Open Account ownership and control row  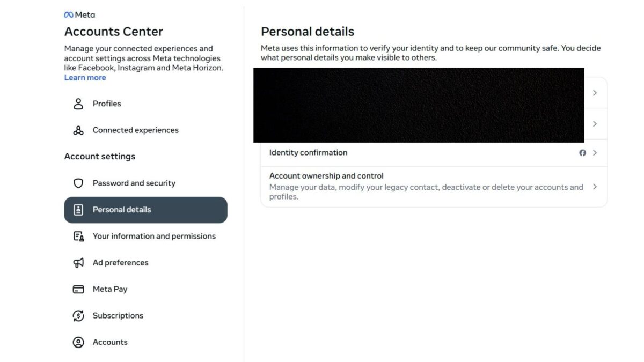coord(426,186)
